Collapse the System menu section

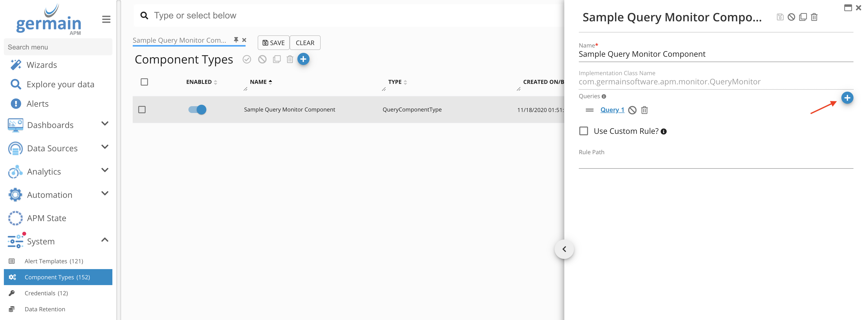click(x=105, y=240)
